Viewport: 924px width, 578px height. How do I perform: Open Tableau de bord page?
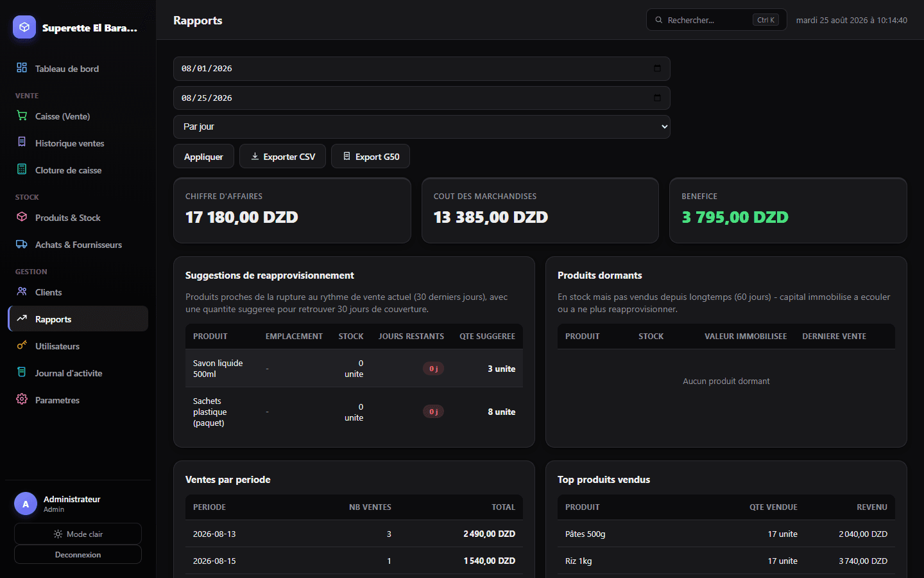[x=78, y=68]
